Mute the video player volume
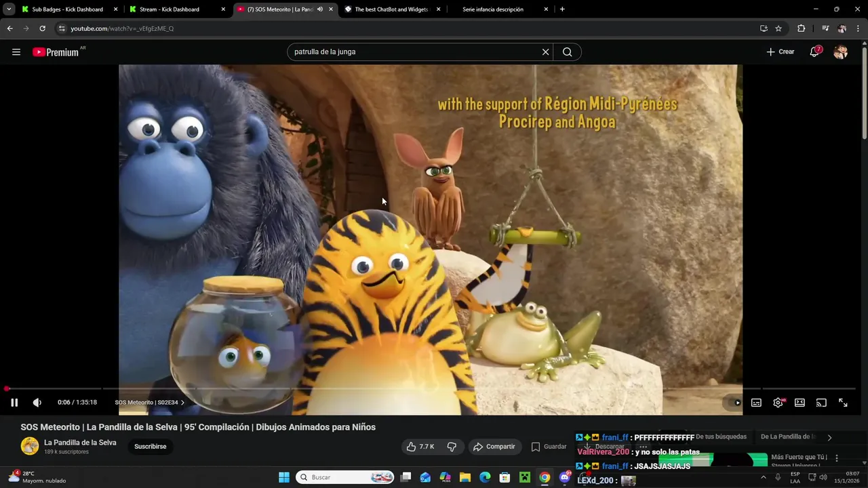868x488 pixels. pyautogui.click(x=37, y=403)
